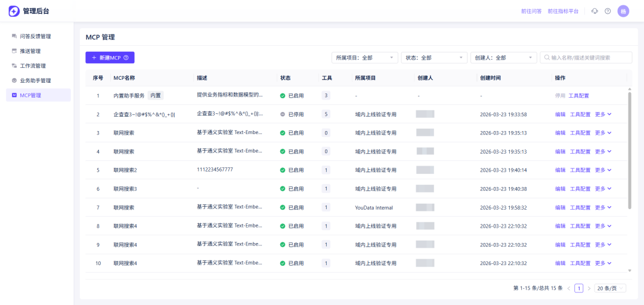
Task: Expand 更多 for row 6 联网搜索3
Action: click(x=603, y=189)
